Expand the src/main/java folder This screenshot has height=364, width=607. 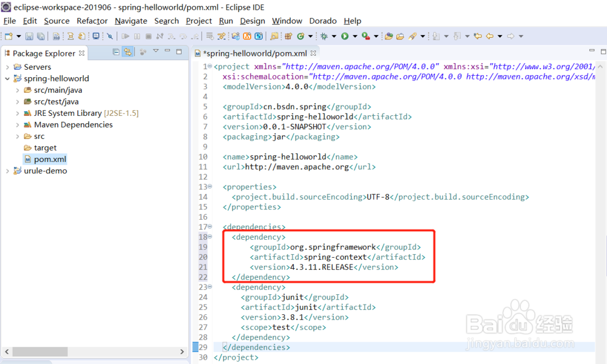tap(18, 90)
